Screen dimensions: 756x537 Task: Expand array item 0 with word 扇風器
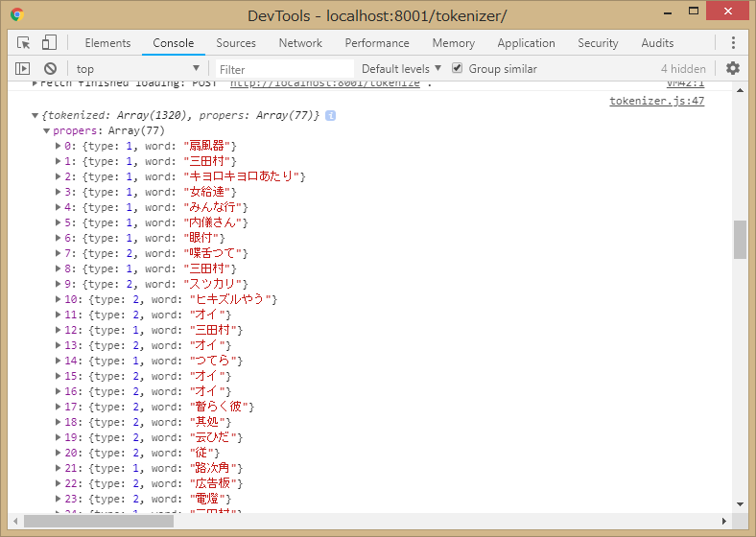point(59,146)
